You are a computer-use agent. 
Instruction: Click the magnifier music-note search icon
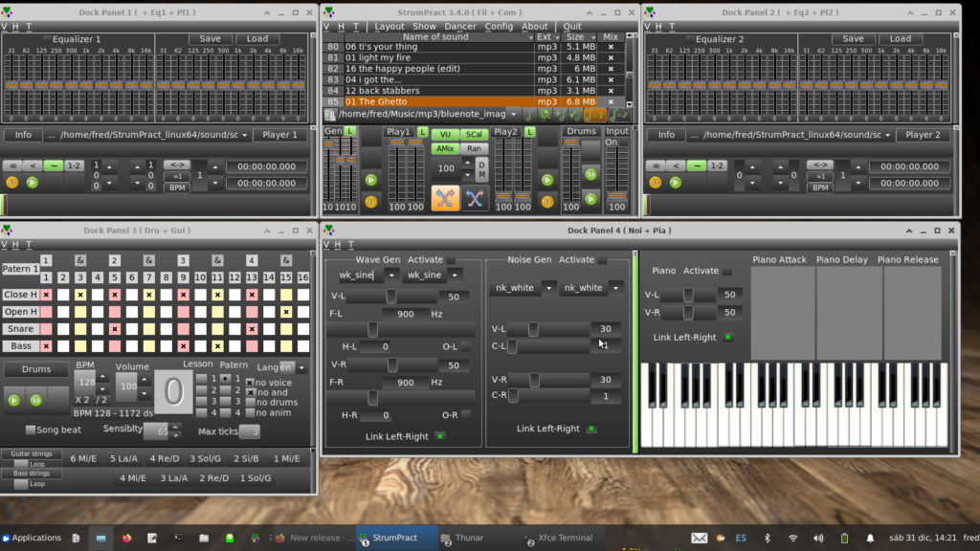pos(545,115)
